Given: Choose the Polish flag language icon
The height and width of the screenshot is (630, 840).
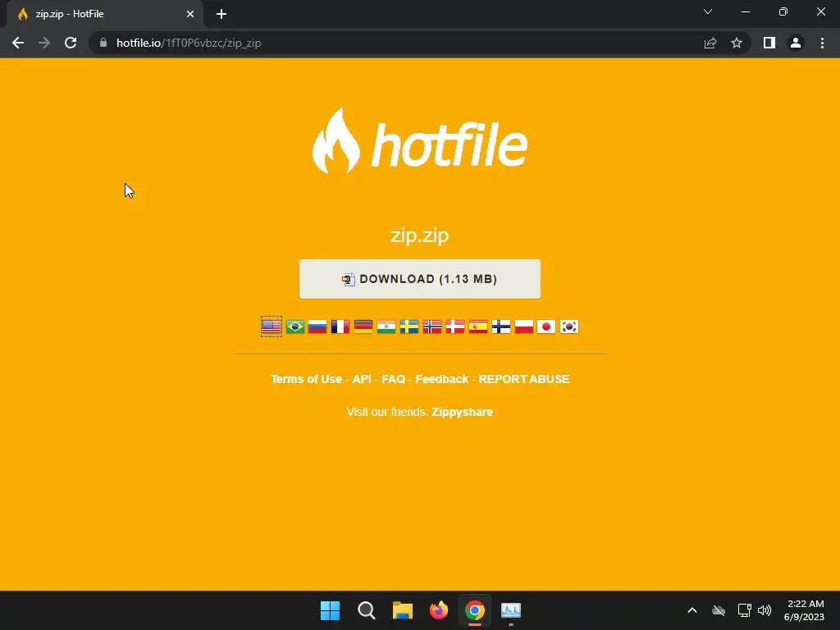Looking at the screenshot, I should [x=524, y=326].
